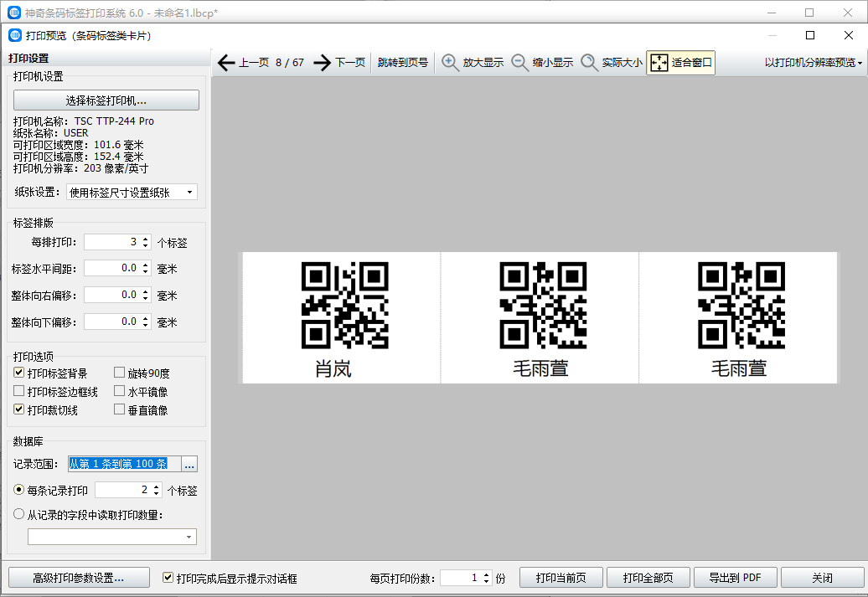The height and width of the screenshot is (597, 868).
Task: Maximize the print preview dialog
Action: (x=810, y=35)
